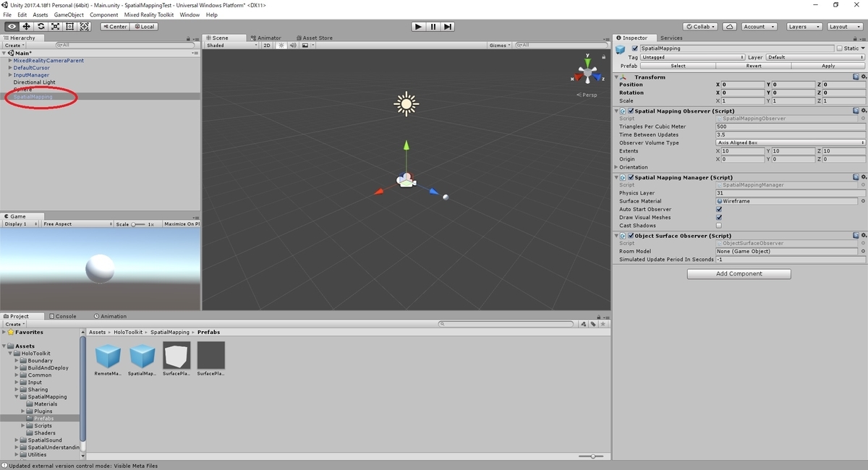Click Project search by type icon
This screenshot has width=868, height=470.
pos(584,324)
